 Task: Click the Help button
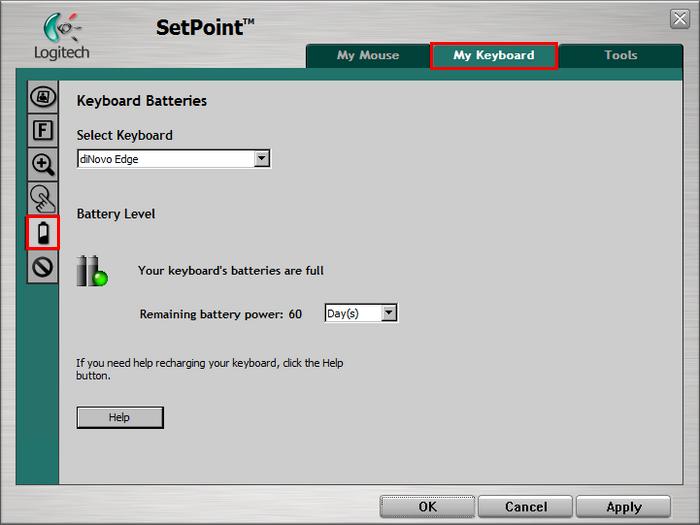click(x=120, y=417)
